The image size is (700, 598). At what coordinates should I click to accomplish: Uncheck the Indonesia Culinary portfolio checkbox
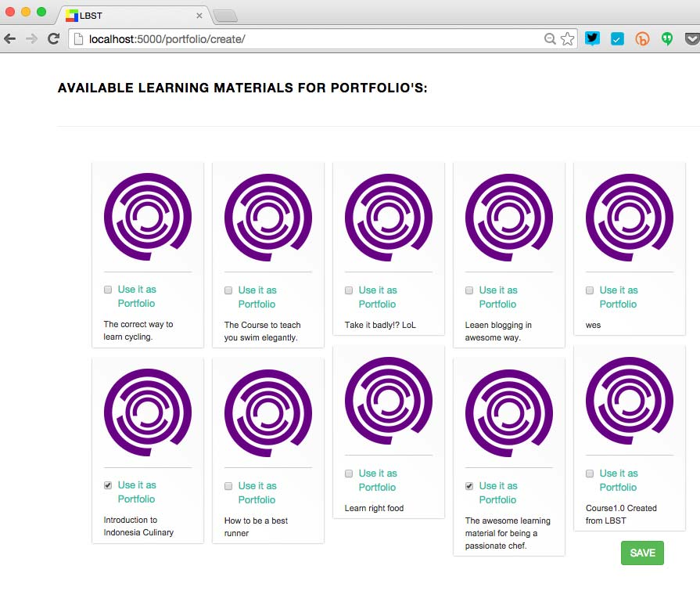pos(108,485)
